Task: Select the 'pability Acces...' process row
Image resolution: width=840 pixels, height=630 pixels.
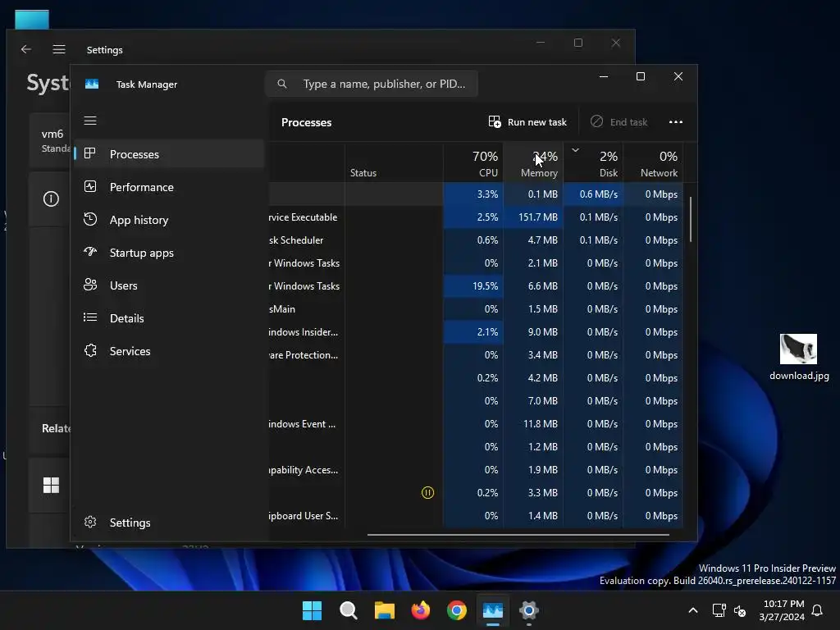Action: (475, 470)
